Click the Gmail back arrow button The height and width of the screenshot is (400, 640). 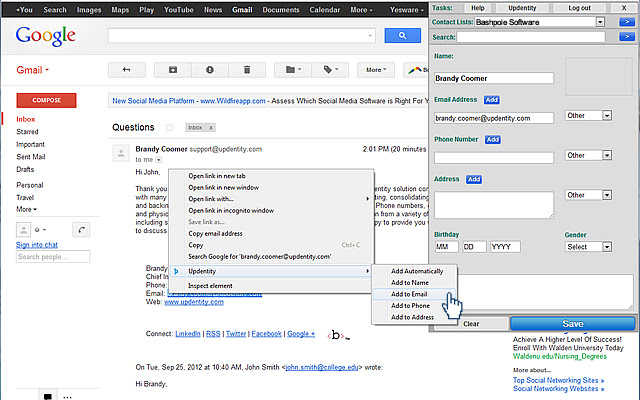[127, 70]
